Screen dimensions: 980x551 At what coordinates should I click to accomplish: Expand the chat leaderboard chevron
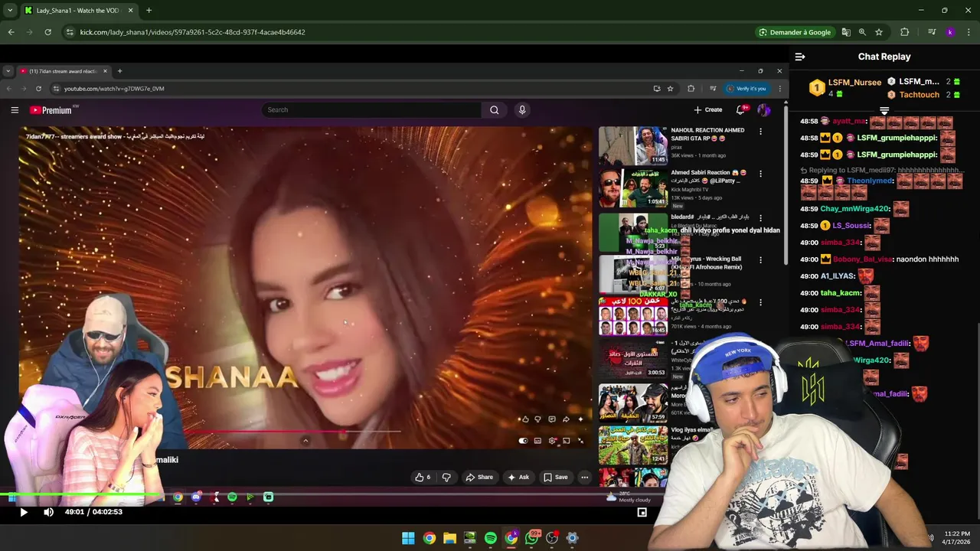884,112
